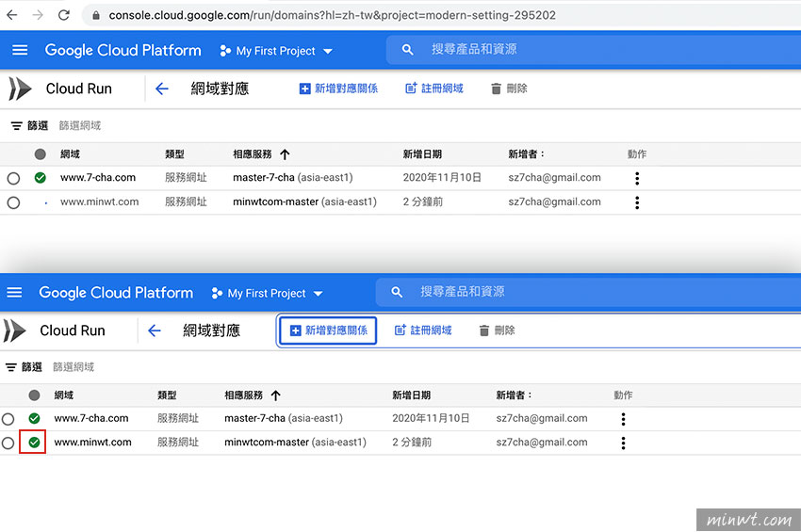Viewport: 801px width, 532px height.
Task: Open My First Project dropdown in lower header
Action: [x=267, y=294]
